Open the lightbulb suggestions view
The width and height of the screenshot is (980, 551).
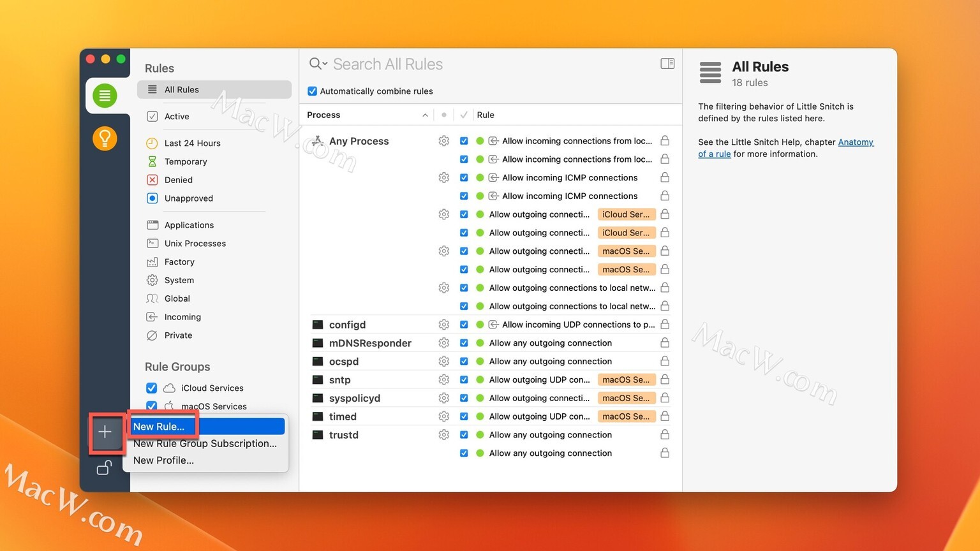coord(105,138)
